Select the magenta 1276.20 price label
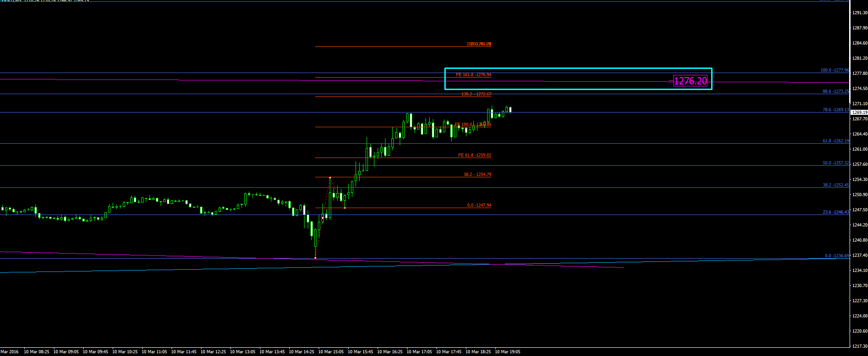Image resolution: width=868 pixels, height=356 pixels. tap(690, 81)
